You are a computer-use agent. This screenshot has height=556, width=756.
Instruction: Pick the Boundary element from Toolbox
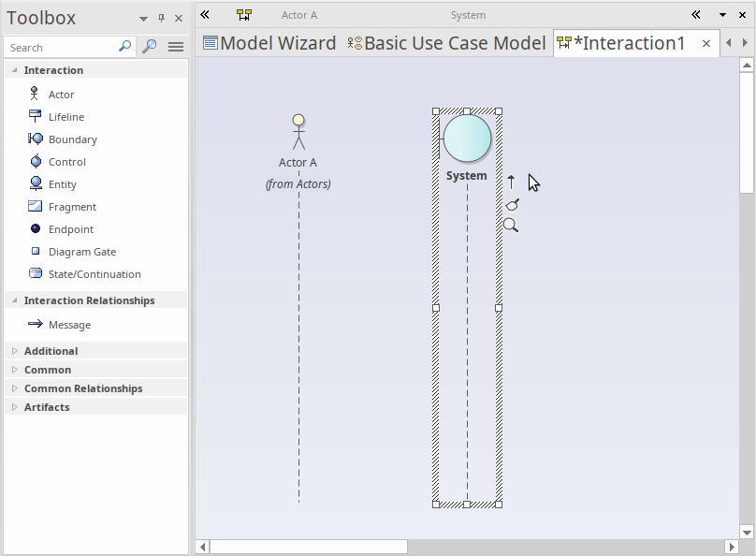coord(72,139)
